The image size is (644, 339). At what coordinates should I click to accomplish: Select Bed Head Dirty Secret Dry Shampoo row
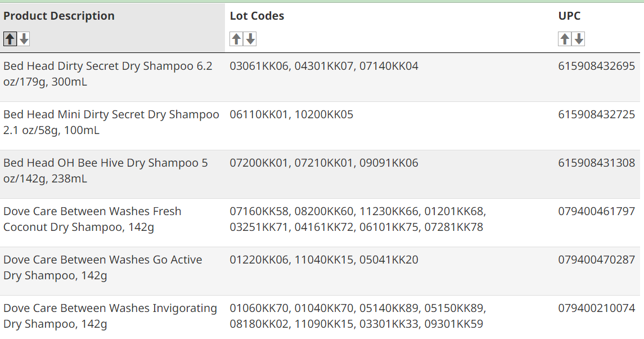pyautogui.click(x=320, y=78)
